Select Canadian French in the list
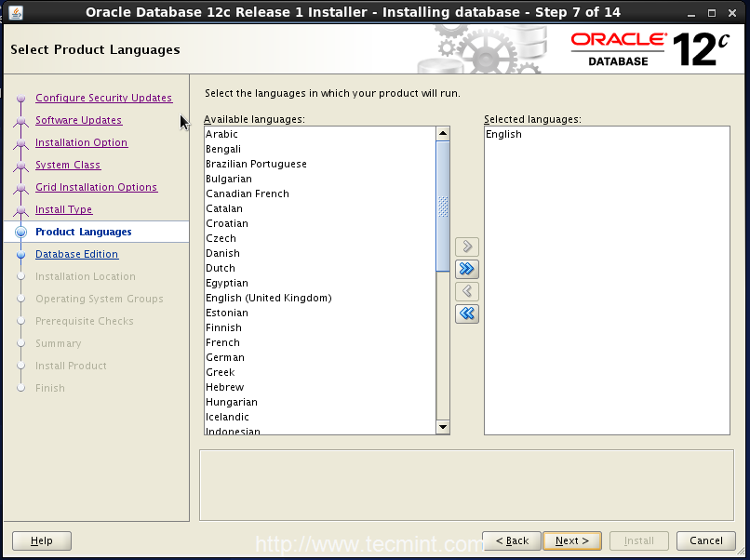750x560 pixels. tap(320, 193)
